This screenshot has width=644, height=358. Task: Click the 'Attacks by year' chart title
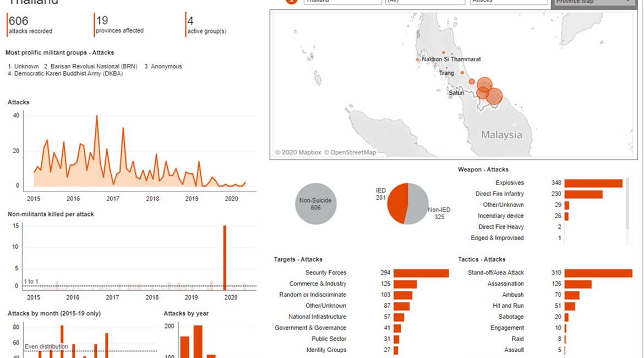click(186, 313)
